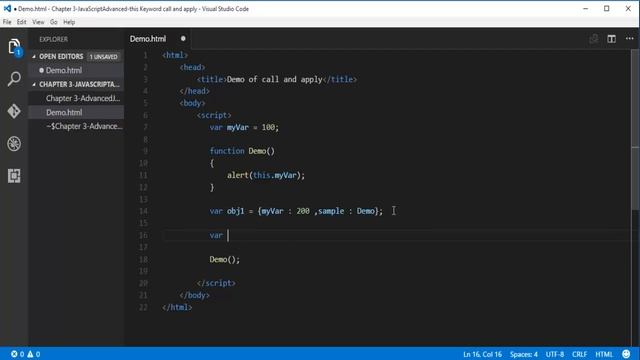This screenshot has height=360, width=640.
Task: Click the EXPLORER panel title
Action: (x=53, y=39)
